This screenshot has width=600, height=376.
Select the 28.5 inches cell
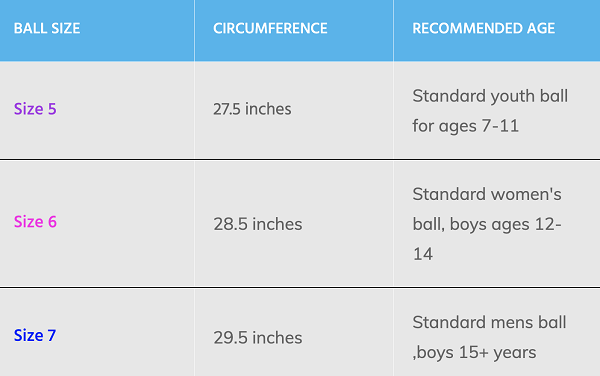point(258,224)
